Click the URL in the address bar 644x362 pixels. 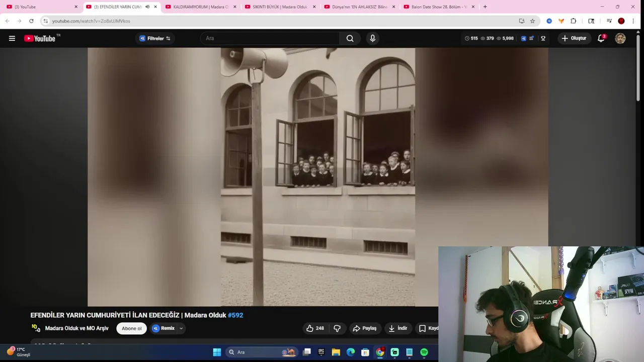coord(91,21)
